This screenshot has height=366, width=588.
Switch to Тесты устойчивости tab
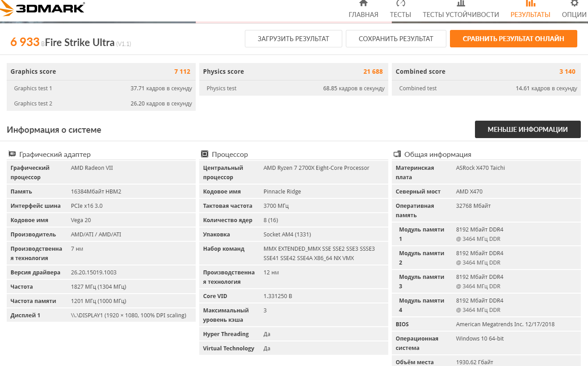tap(461, 9)
